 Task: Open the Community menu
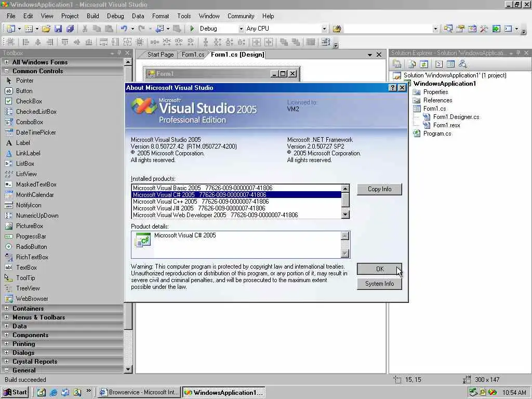[241, 16]
